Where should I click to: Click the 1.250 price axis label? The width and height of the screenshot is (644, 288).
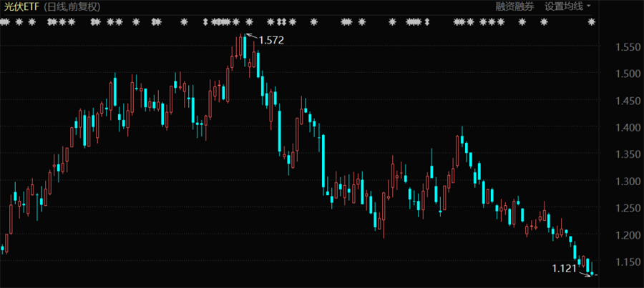tap(628, 209)
